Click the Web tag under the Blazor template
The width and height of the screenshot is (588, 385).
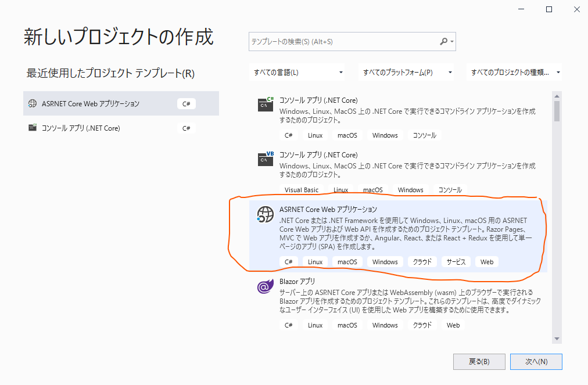pos(453,325)
